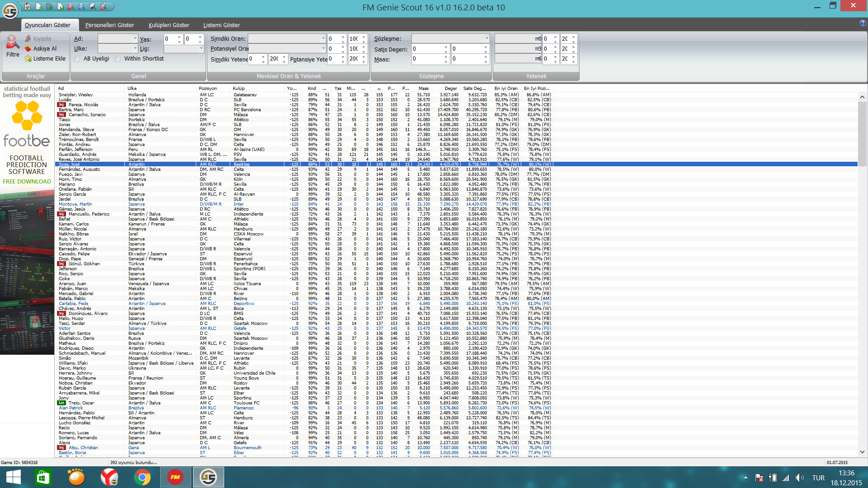Image resolution: width=868 pixels, height=488 pixels.
Task: Click the Inj badge beside Atsu, Christian
Action: tap(61, 448)
